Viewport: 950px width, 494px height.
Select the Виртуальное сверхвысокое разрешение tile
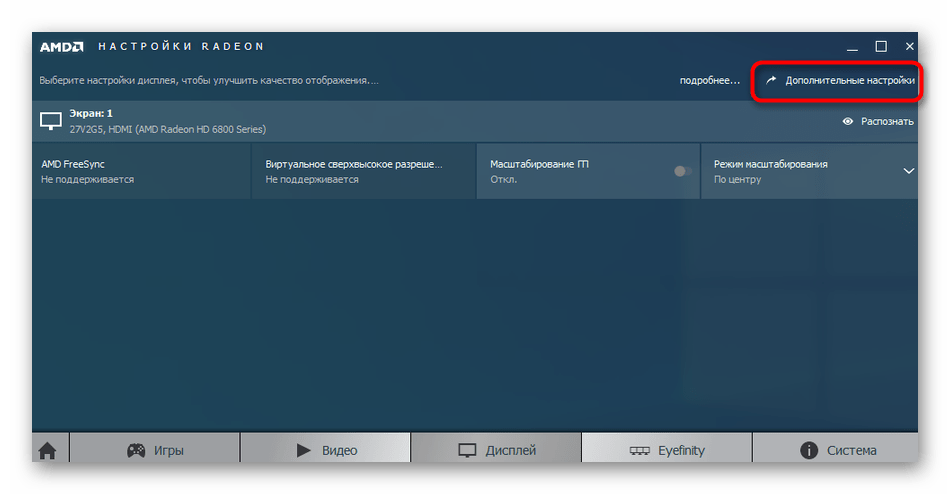[363, 171]
